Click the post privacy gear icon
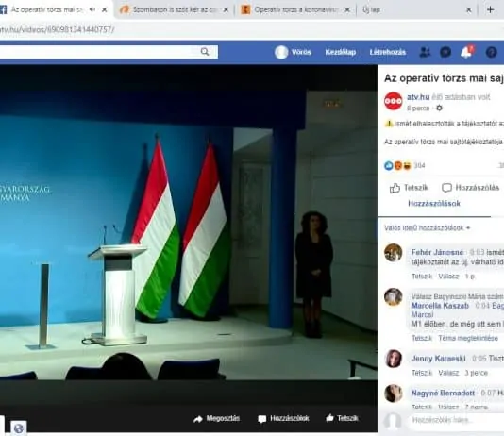The image size is (504, 436). 439,108
